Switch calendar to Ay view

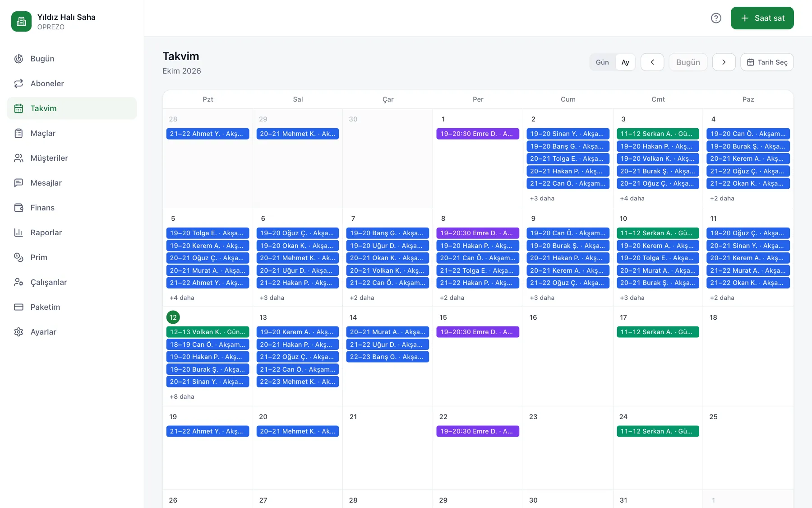(x=625, y=62)
